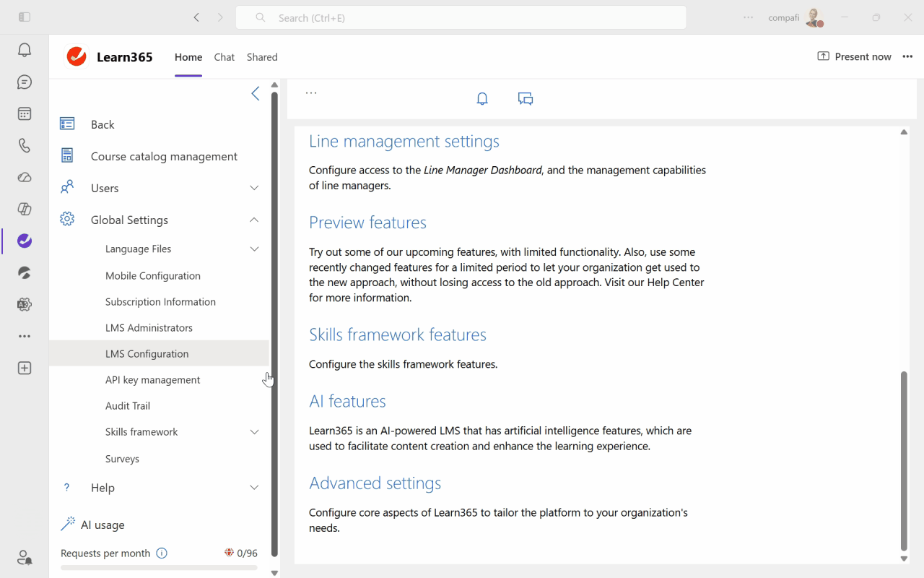The width and height of the screenshot is (924, 578).
Task: Open Teams Chat icon in left rail
Action: [25, 82]
